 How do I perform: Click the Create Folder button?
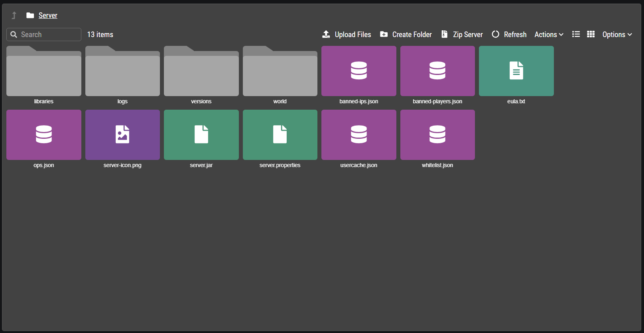point(406,34)
